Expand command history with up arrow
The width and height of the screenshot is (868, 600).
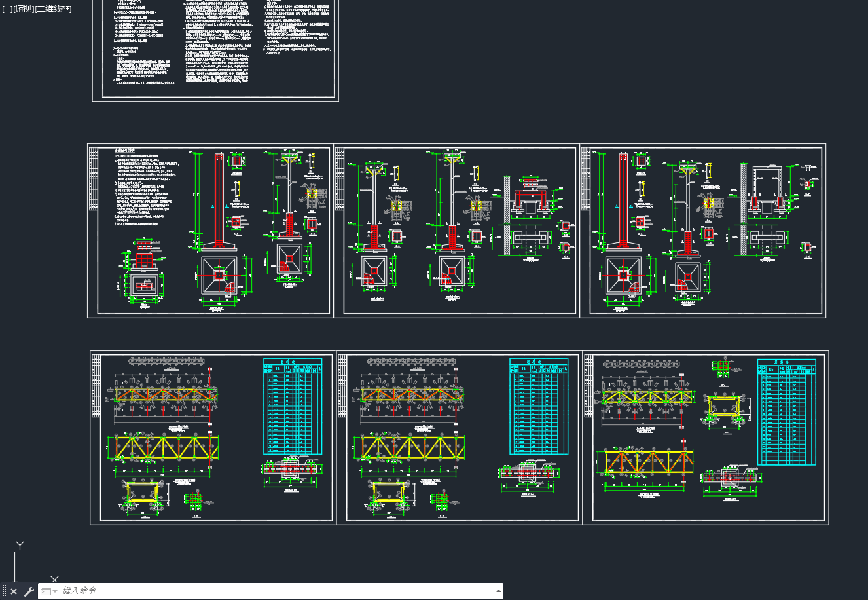tap(499, 591)
